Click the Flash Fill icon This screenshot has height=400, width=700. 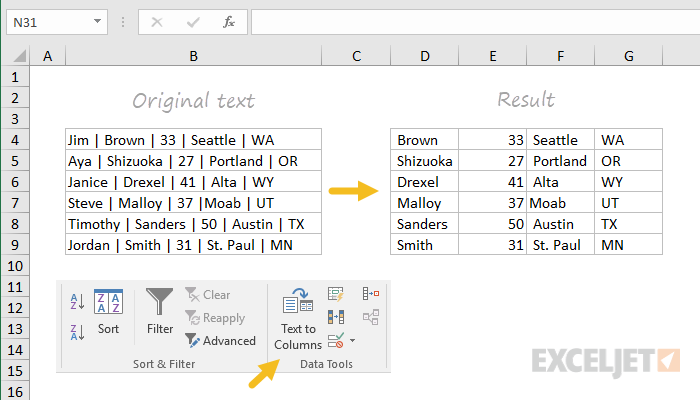pos(336,294)
